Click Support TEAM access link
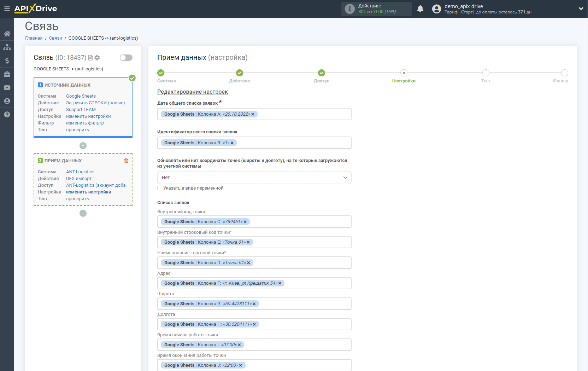Screen dimensions: 588x371 click(81, 110)
